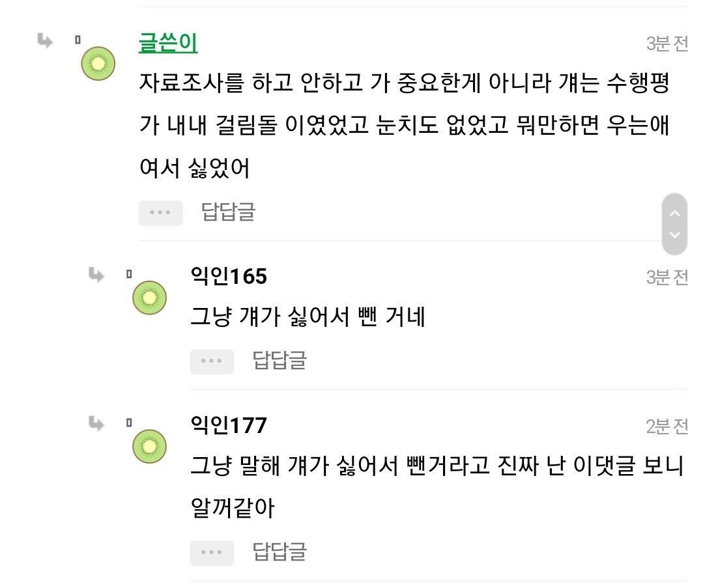Click the reply arrow icon beside 글쓴이 comment
Image resolution: width=703 pixels, height=588 pixels.
click(x=44, y=41)
